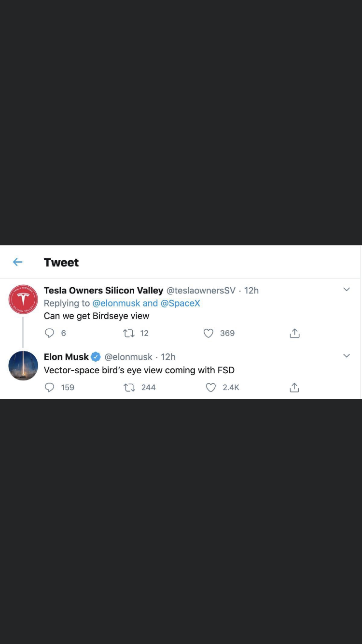The width and height of the screenshot is (362, 644).
Task: Like Elon Musk's tweet with 2.4K likes
Action: pyautogui.click(x=211, y=387)
